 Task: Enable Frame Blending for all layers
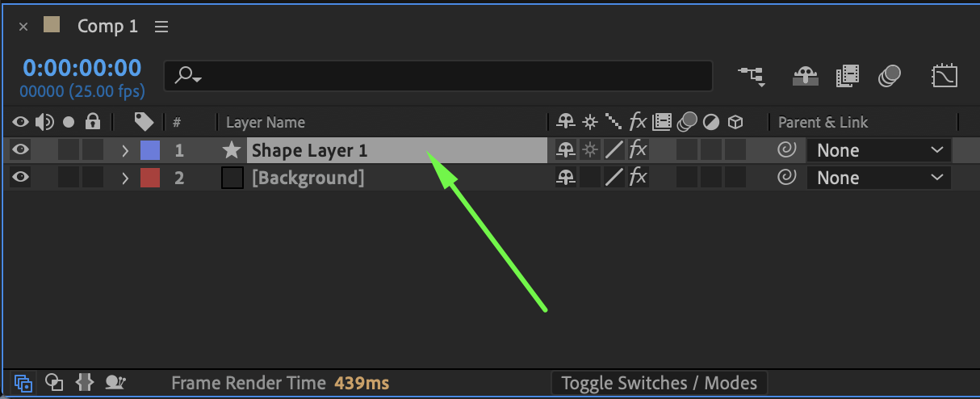click(x=848, y=77)
